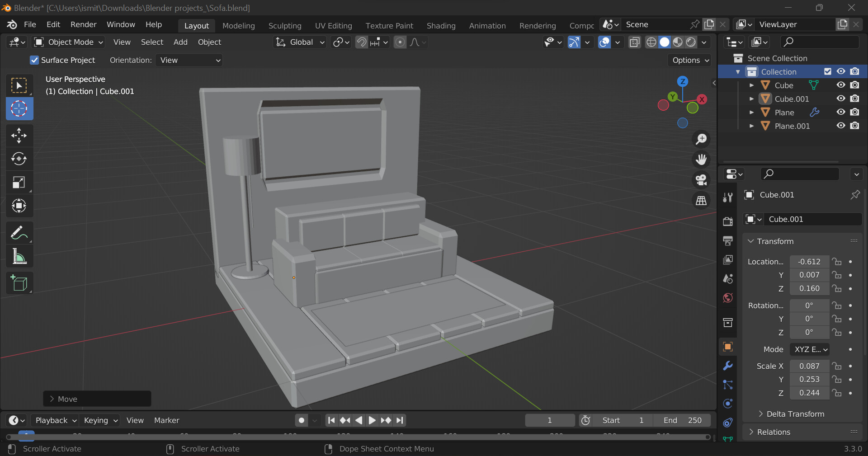The image size is (868, 456).
Task: Click the Options button in viewport header
Action: 690,60
